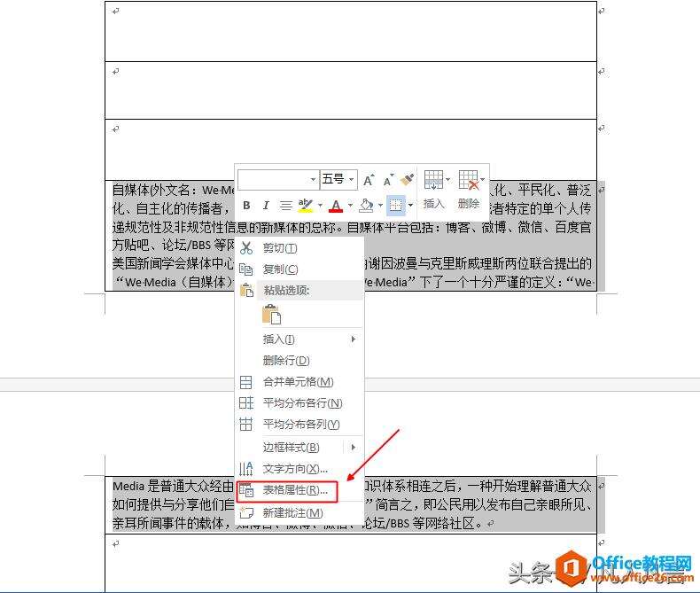Open the delete table dropdown arrow
Image resolution: width=700 pixels, height=593 pixels.
[x=483, y=180]
